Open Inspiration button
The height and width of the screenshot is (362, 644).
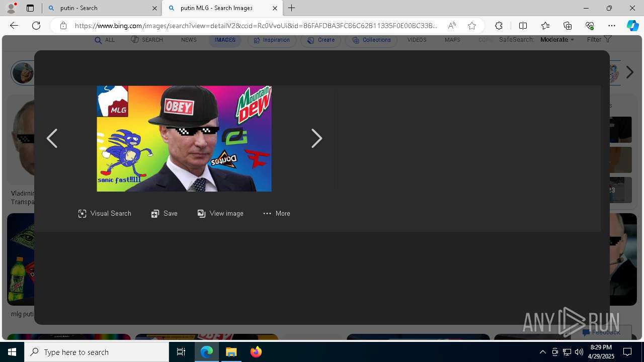[x=272, y=40]
